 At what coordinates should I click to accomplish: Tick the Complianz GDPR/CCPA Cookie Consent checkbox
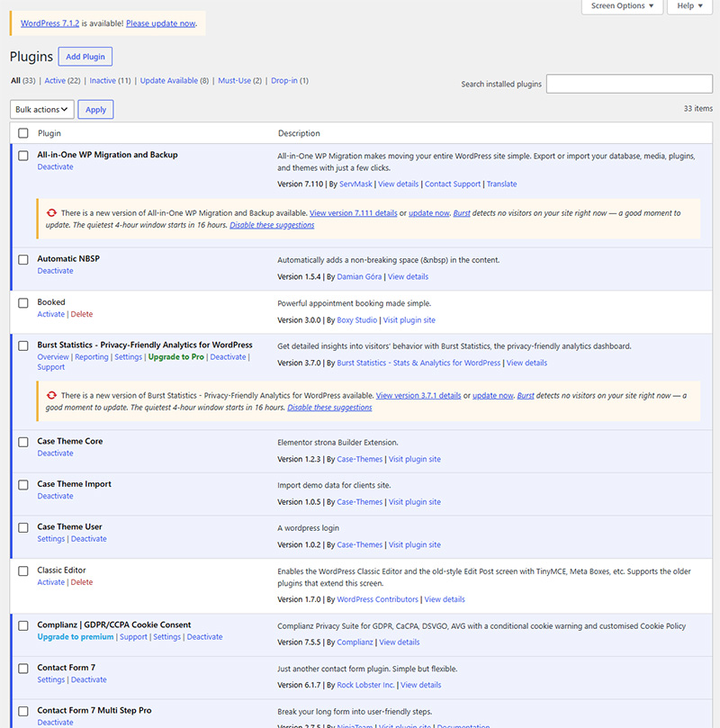tap(23, 625)
